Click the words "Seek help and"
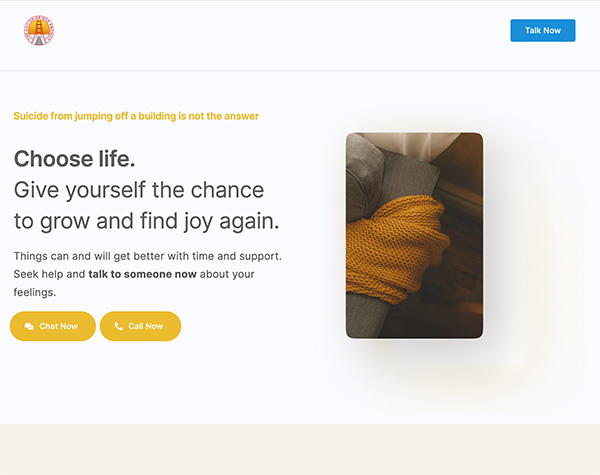 49,273
